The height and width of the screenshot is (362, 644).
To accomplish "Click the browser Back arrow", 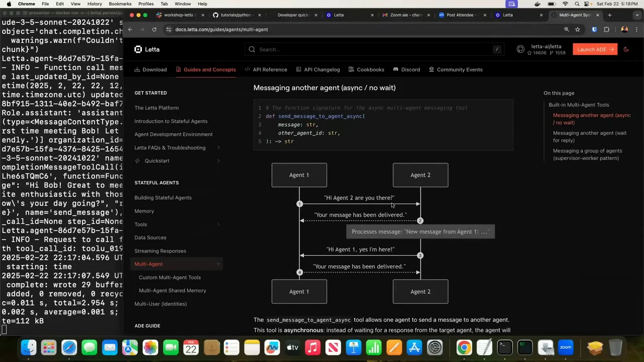I will pos(130,29).
